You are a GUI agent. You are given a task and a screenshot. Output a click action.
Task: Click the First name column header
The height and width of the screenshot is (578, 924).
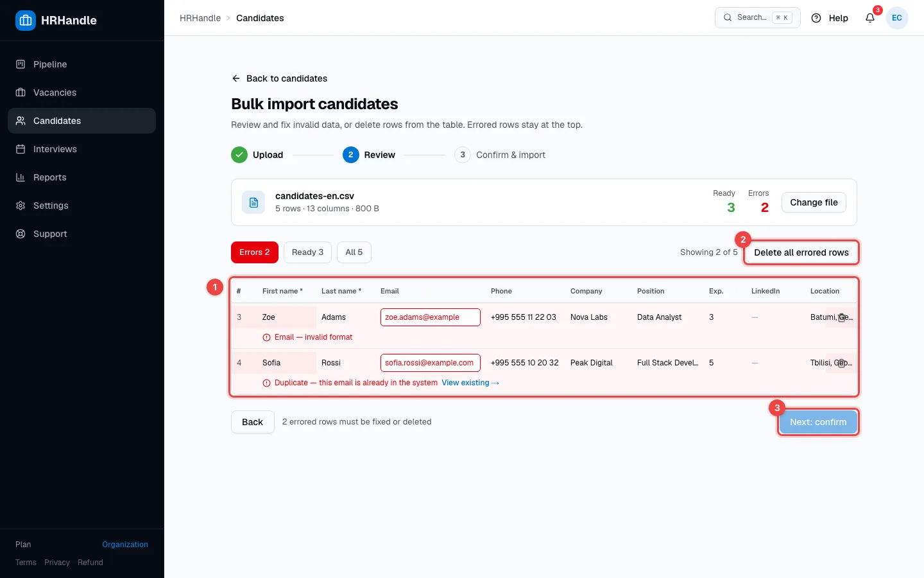coord(282,291)
